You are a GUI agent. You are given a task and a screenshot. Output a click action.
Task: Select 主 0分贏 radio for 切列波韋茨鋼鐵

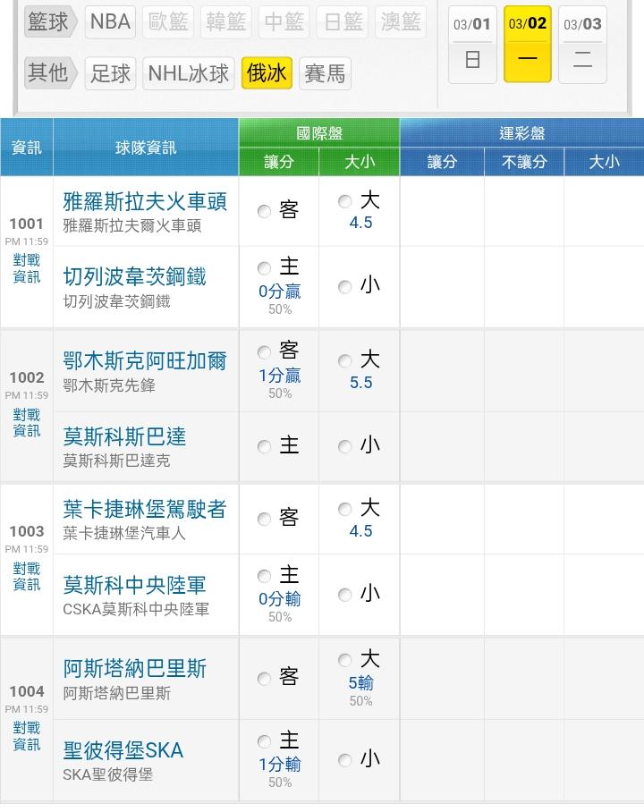pos(264,268)
